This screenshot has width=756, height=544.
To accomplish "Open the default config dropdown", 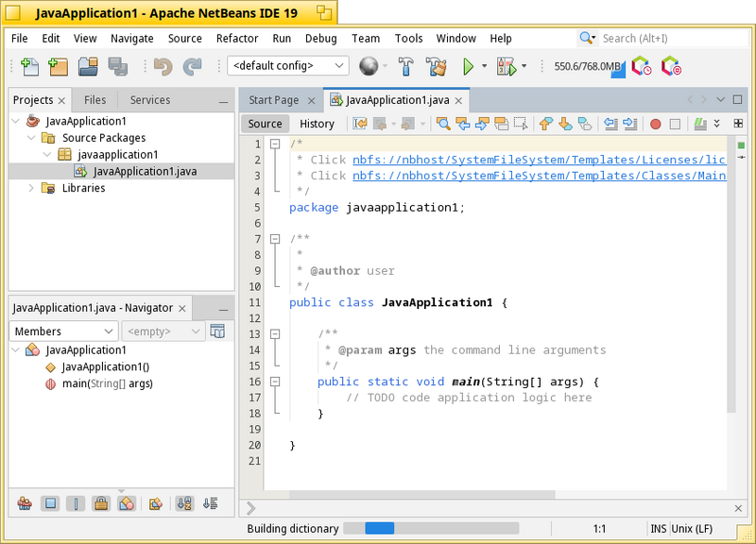I will 288,65.
